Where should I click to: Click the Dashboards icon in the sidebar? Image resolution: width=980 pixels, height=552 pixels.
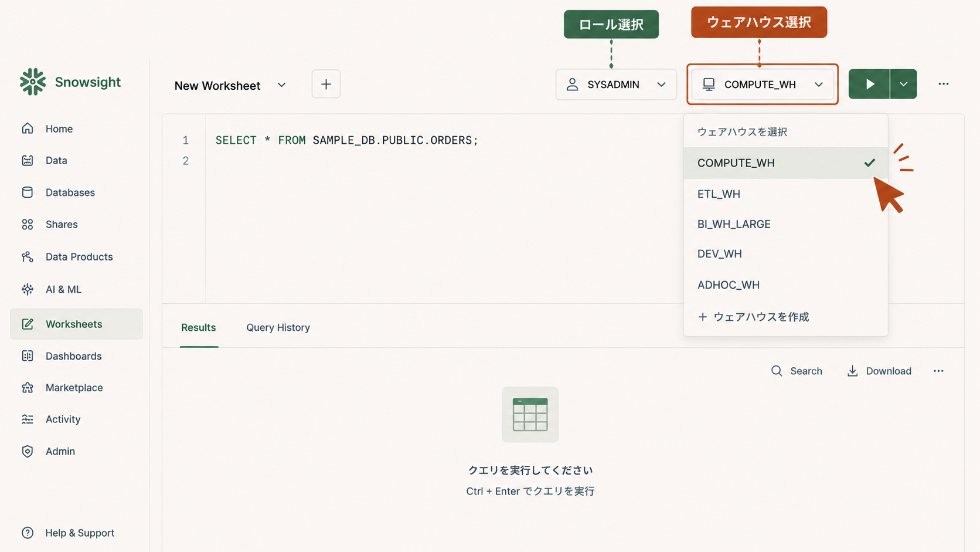(x=28, y=356)
